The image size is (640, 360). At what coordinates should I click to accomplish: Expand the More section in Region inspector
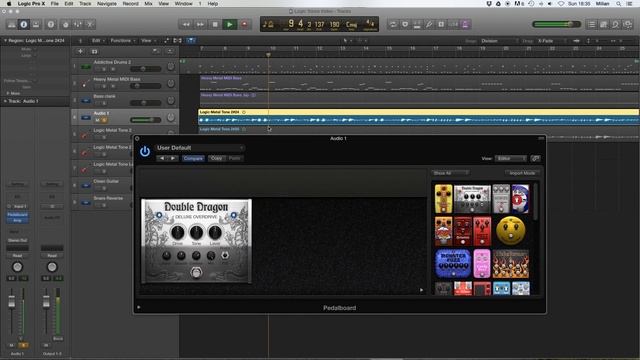[x=8, y=93]
